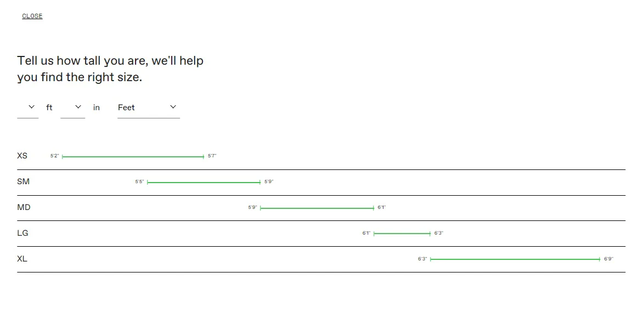Image resolution: width=644 pixels, height=318 pixels.
Task: Click the MD green height range bar
Action: tap(317, 208)
